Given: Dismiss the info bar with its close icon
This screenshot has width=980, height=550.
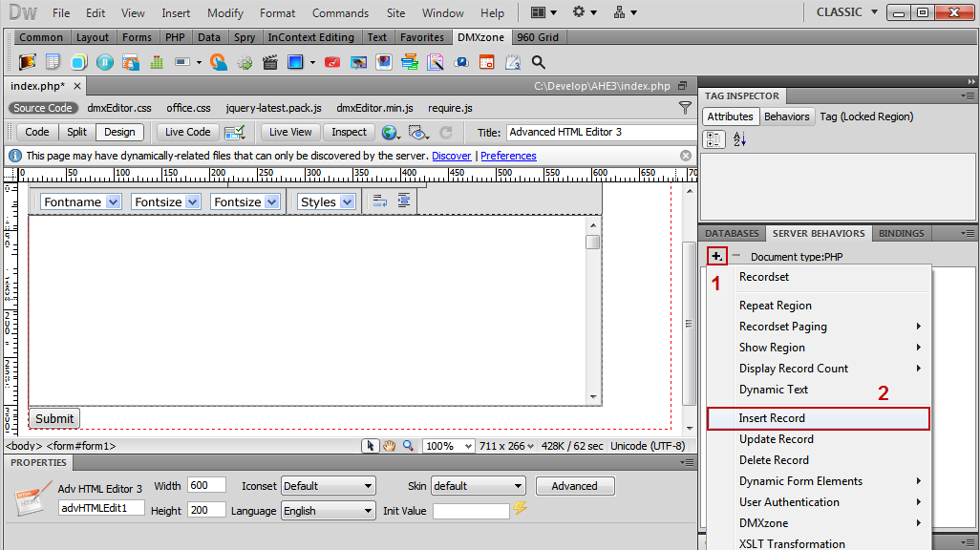Looking at the screenshot, I should (x=686, y=156).
